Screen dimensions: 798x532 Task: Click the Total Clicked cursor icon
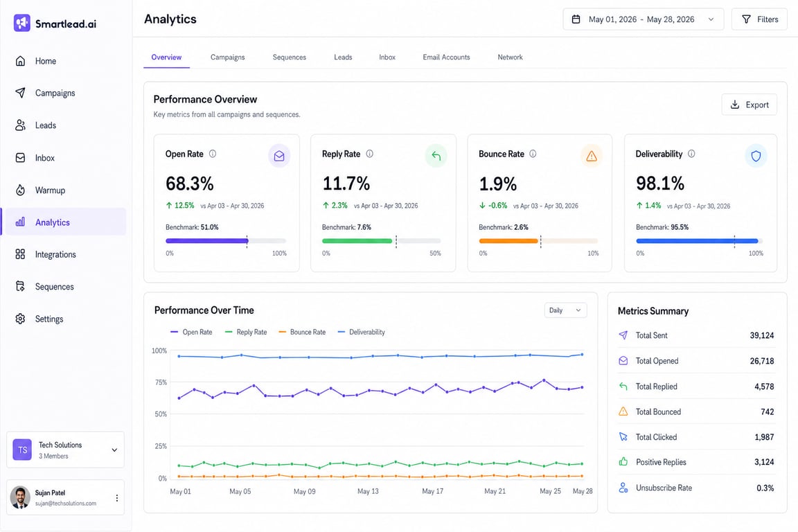pyautogui.click(x=623, y=437)
